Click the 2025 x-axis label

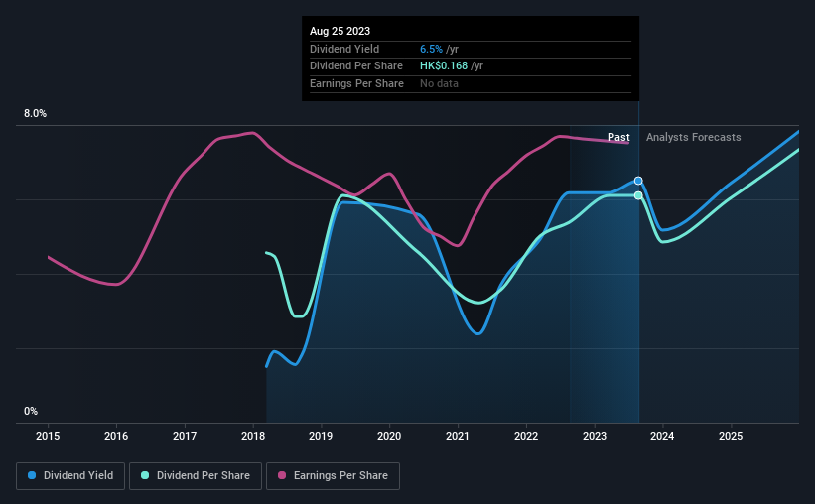(x=731, y=436)
